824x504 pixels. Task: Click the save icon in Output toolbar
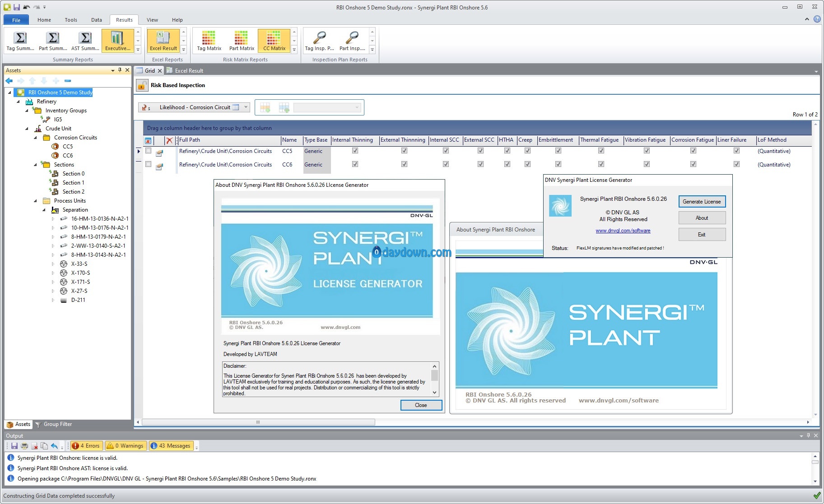coord(14,446)
